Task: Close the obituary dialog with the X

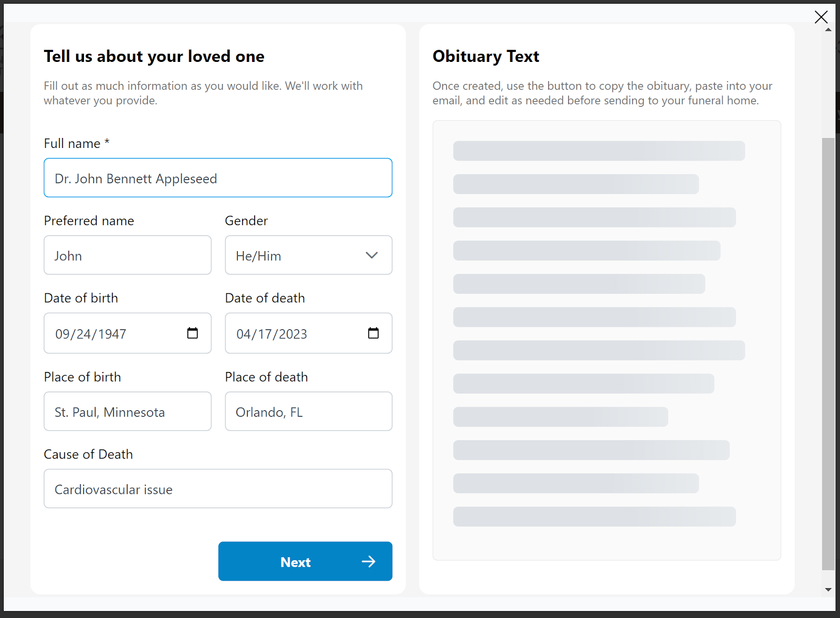Action: 821,17
